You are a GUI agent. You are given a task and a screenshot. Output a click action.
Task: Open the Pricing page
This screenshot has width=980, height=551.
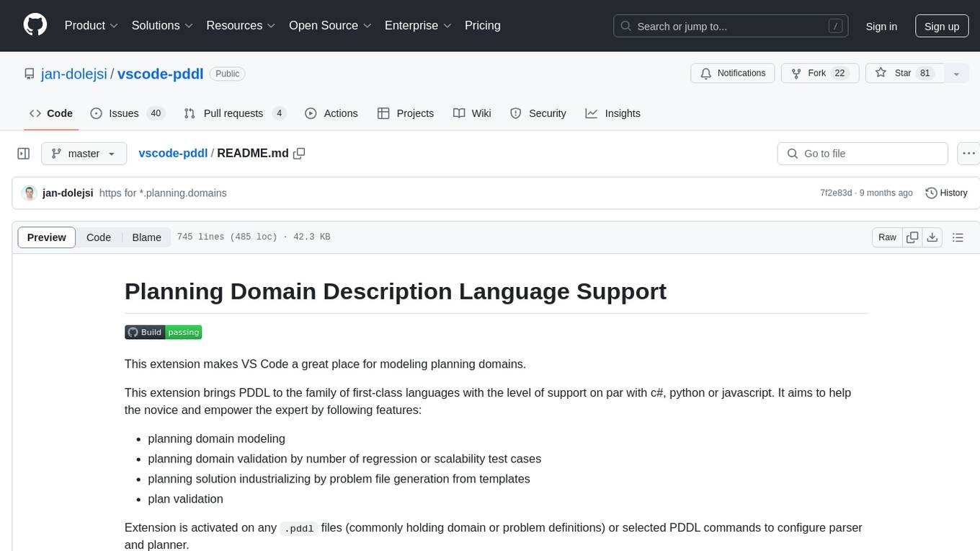(x=483, y=25)
